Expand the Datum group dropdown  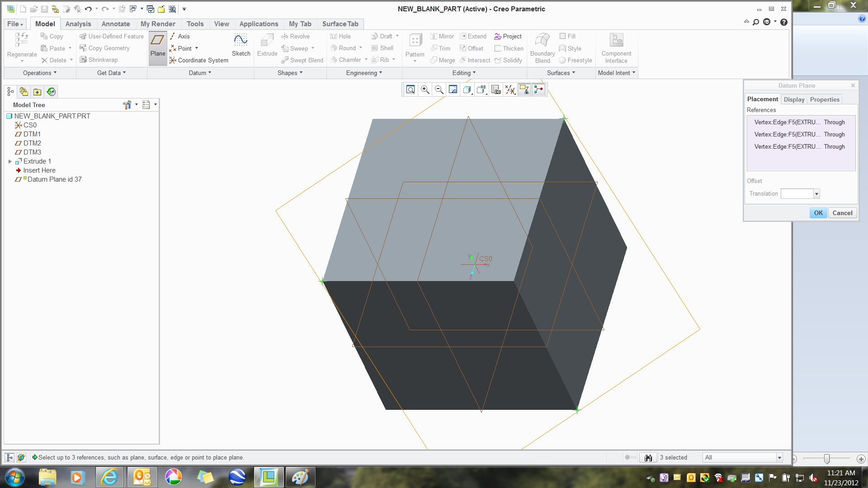(x=200, y=73)
